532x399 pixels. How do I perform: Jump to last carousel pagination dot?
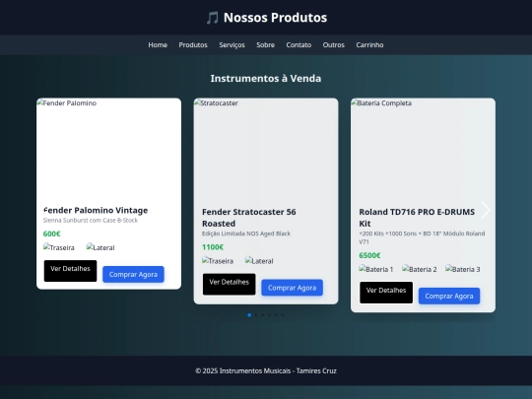(283, 315)
